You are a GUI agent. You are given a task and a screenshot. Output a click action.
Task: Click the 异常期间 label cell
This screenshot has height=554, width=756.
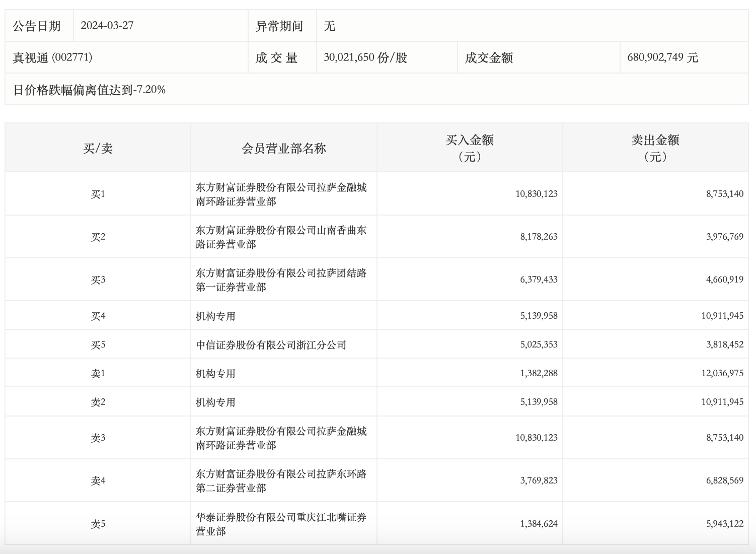(x=279, y=26)
